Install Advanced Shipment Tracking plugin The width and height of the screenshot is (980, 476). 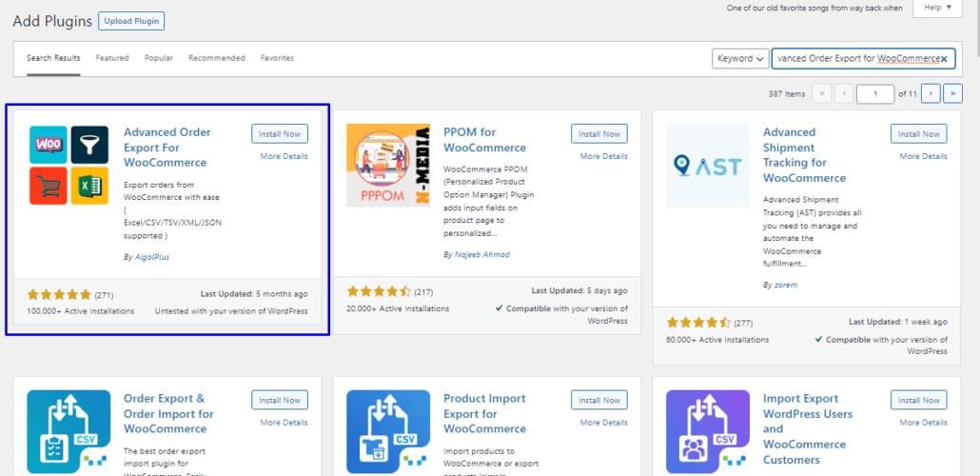point(919,134)
